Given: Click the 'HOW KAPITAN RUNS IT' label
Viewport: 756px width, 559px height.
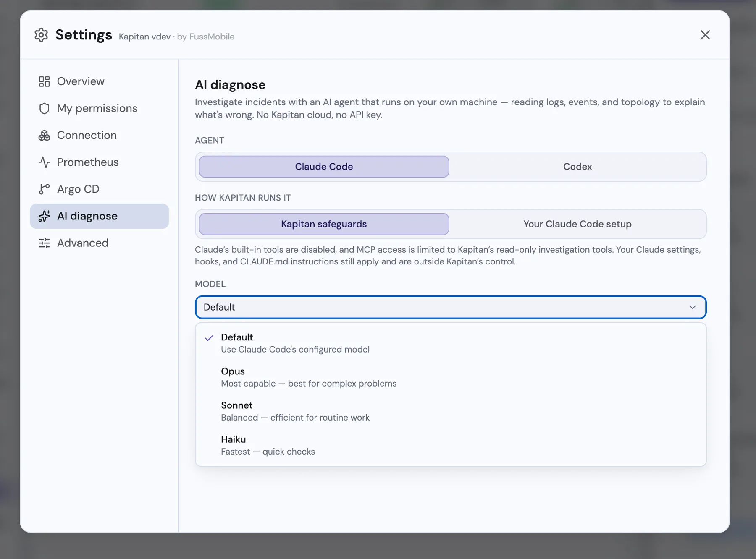Looking at the screenshot, I should click(x=243, y=198).
